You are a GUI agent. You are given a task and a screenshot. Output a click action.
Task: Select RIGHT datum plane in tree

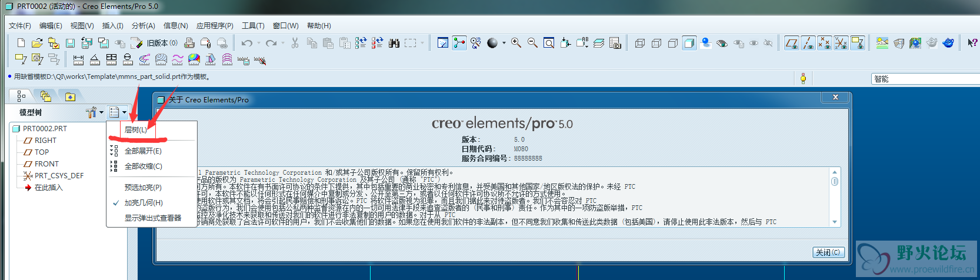[40, 141]
